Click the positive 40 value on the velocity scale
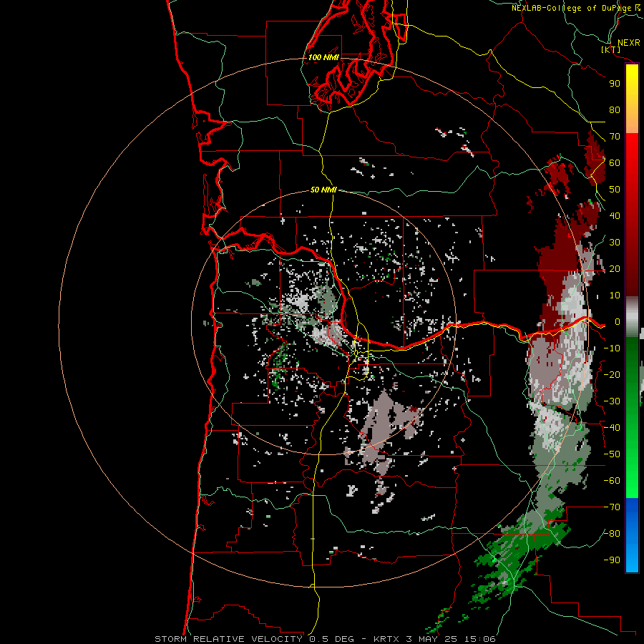Image resolution: width=644 pixels, height=644 pixels. 615,216
